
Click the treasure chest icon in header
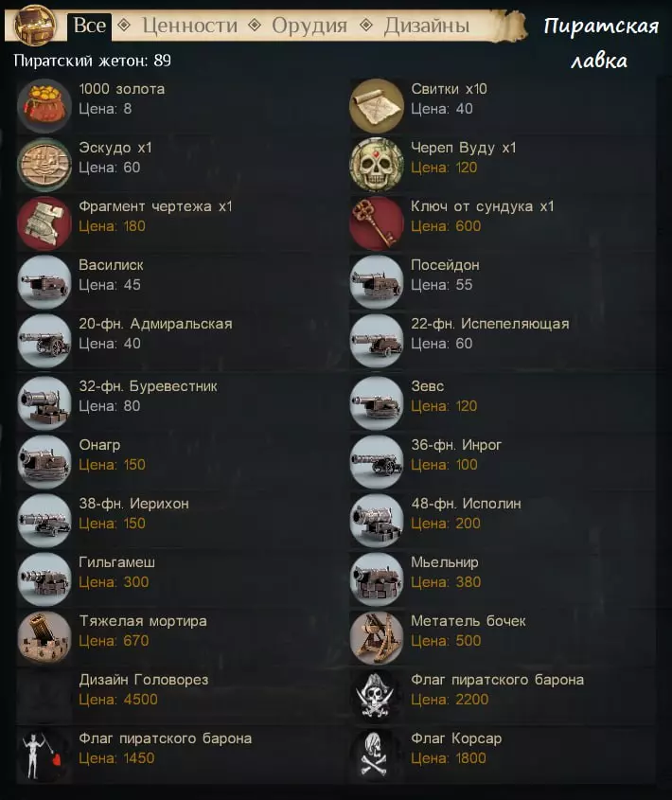coord(35,24)
